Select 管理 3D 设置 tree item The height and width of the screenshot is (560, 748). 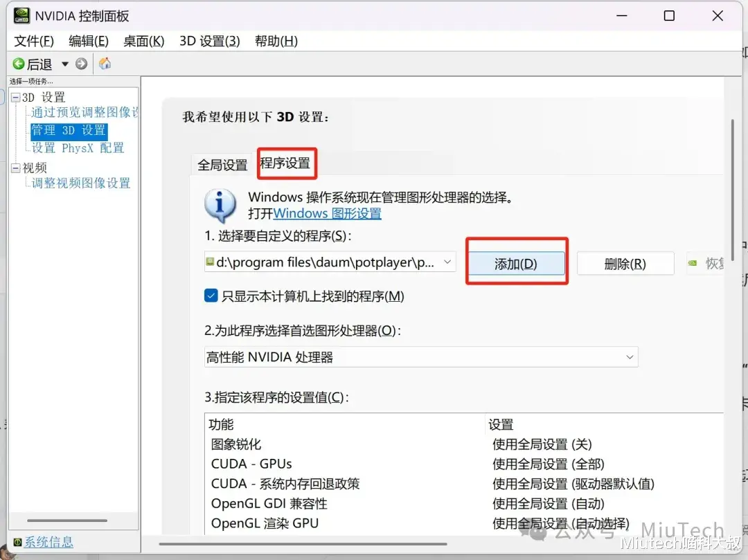[69, 130]
